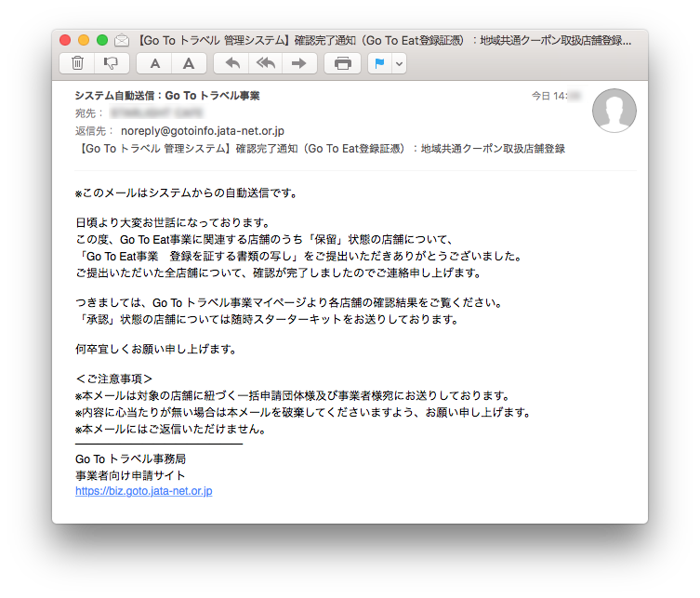
Task: Print the email using printer icon
Action: point(342,63)
